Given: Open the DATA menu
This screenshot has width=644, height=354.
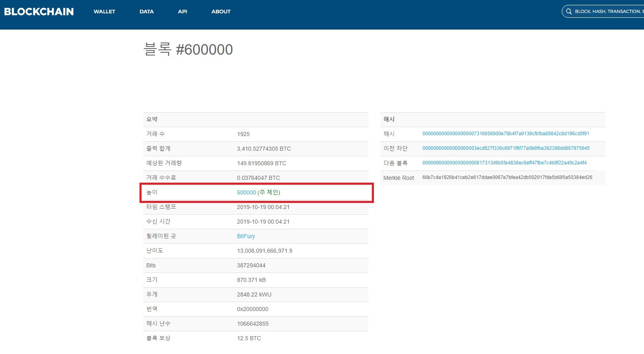Looking at the screenshot, I should [x=146, y=12].
